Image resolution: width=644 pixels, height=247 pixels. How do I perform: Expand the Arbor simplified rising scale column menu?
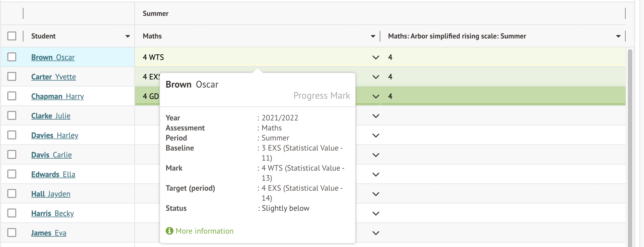pyautogui.click(x=618, y=36)
